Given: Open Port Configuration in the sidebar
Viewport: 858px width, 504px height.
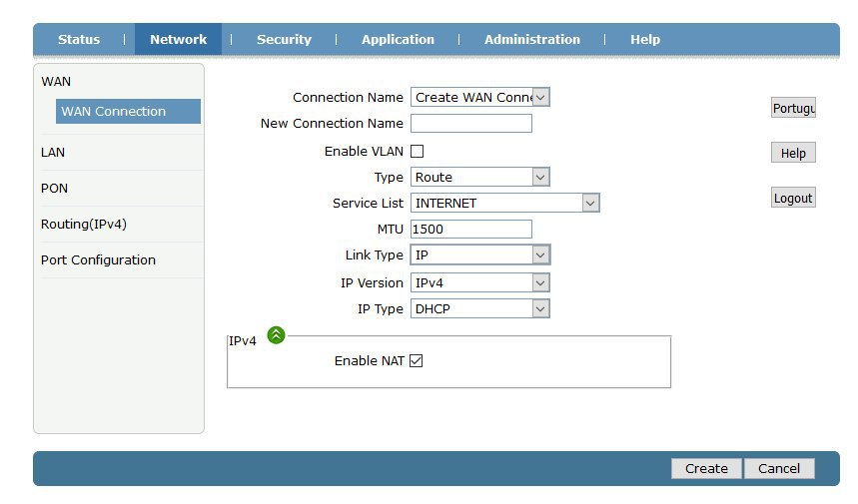Looking at the screenshot, I should pos(98,260).
